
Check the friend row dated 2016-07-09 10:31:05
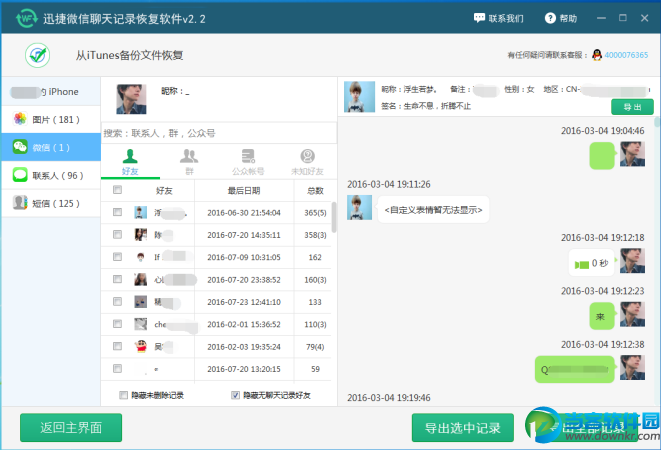tap(117, 257)
